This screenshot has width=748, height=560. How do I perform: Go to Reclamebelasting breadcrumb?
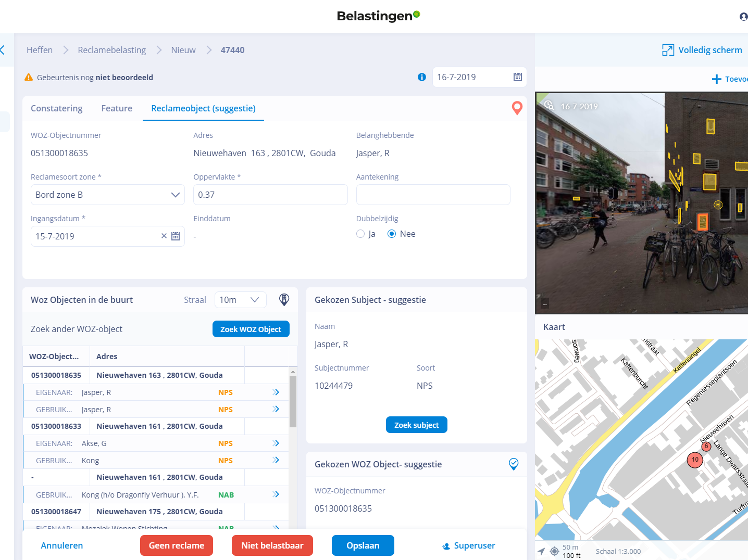click(112, 50)
